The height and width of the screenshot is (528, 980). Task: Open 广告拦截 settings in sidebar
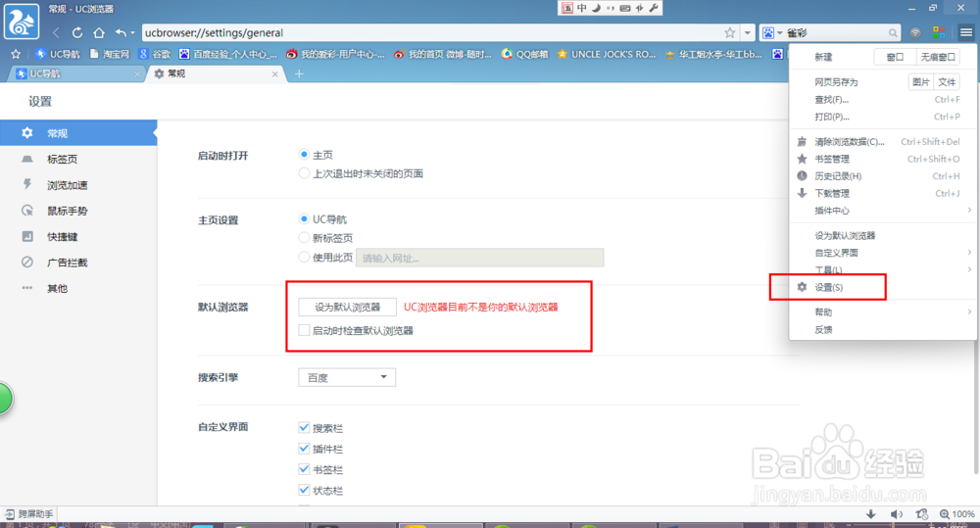click(x=78, y=263)
